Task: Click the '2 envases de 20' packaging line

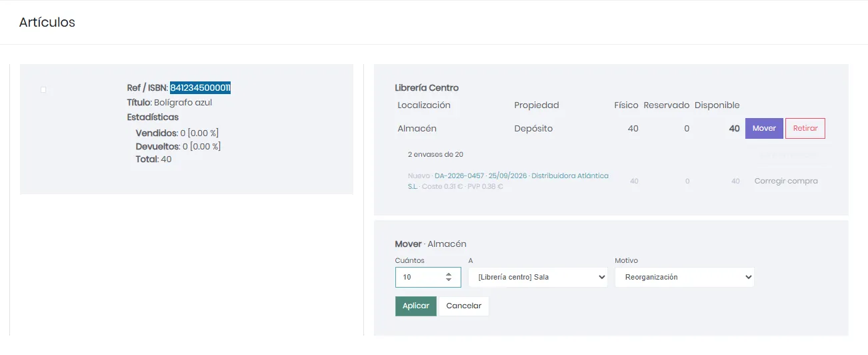Action: point(435,154)
